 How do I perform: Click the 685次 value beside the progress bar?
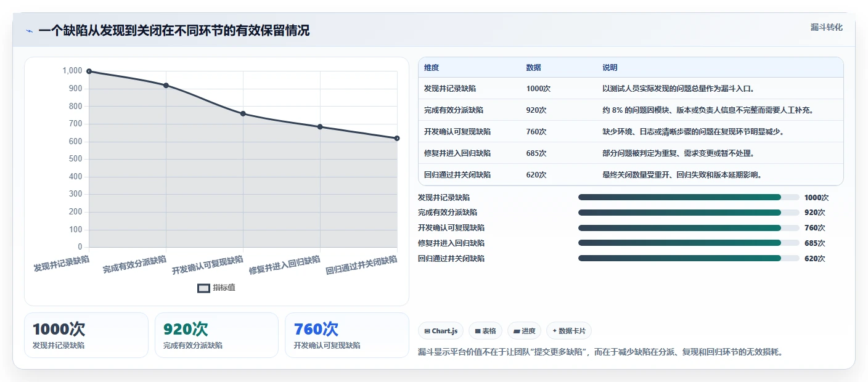click(x=815, y=243)
